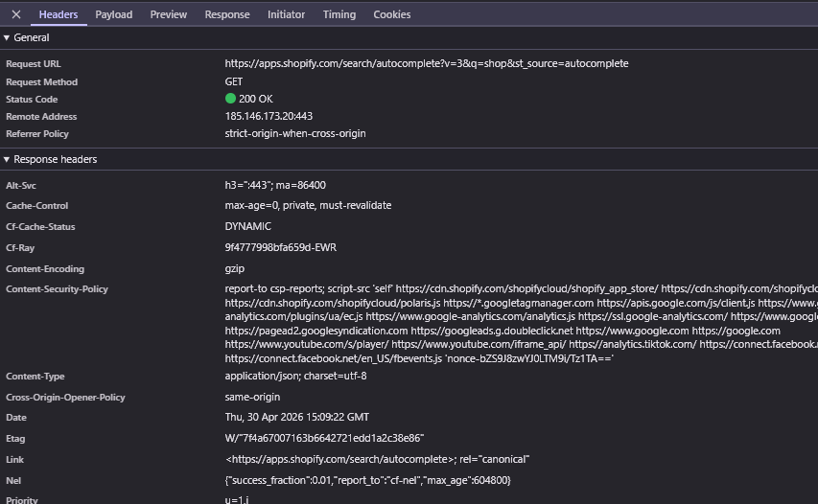
Task: Click the Nel header JSON value
Action: coord(368,481)
